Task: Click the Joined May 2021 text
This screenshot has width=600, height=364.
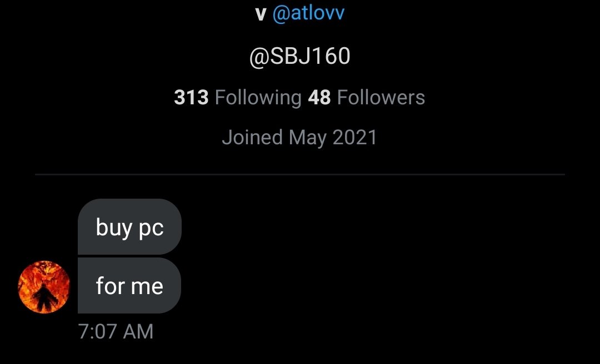Action: point(299,137)
